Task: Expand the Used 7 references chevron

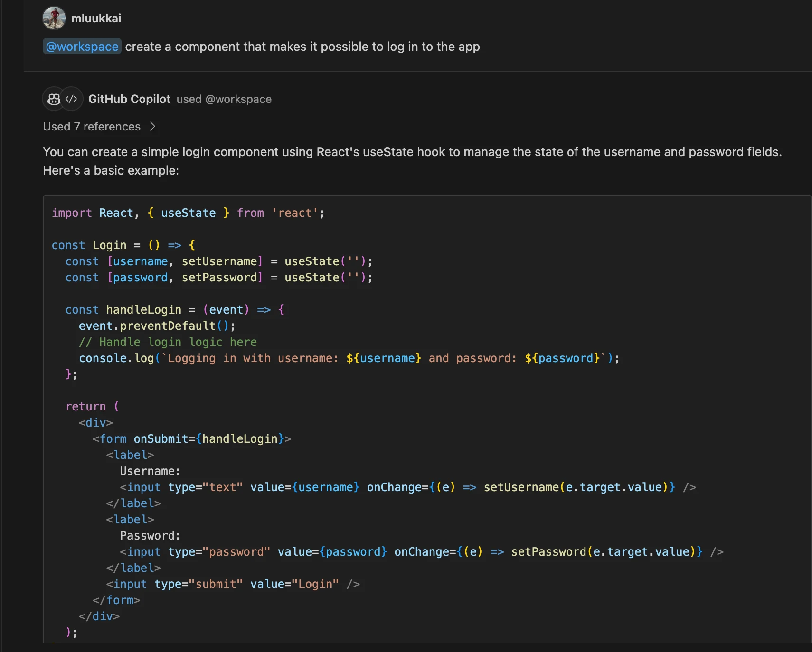Action: coord(152,126)
